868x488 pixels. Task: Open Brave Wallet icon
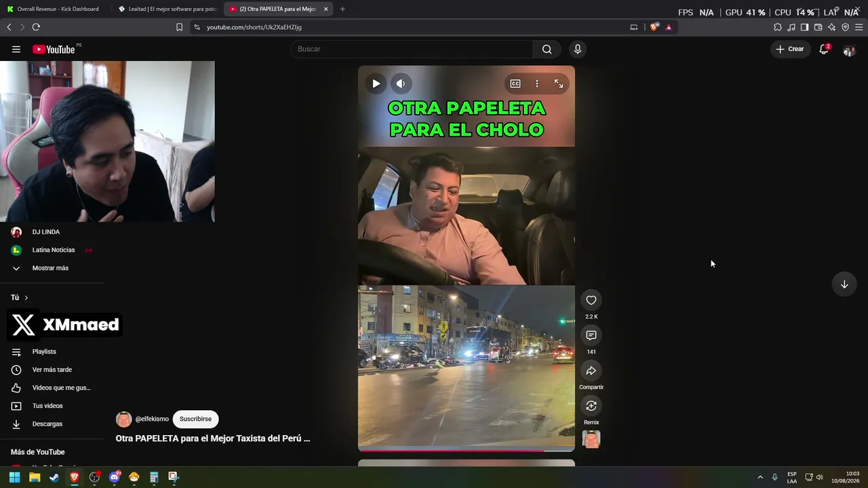pos(818,27)
